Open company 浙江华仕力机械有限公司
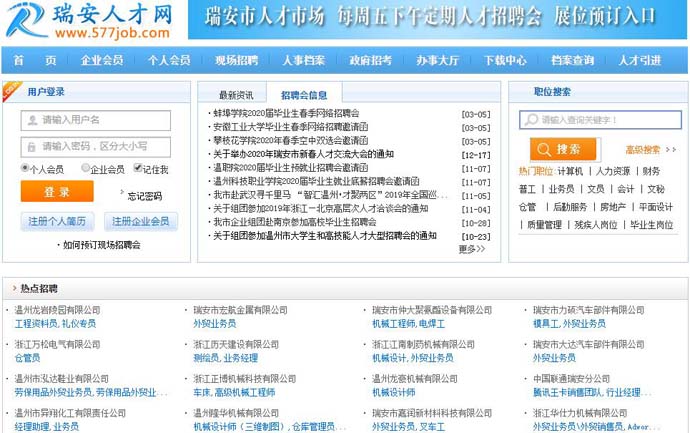This screenshot has width=690, height=433. click(x=580, y=413)
